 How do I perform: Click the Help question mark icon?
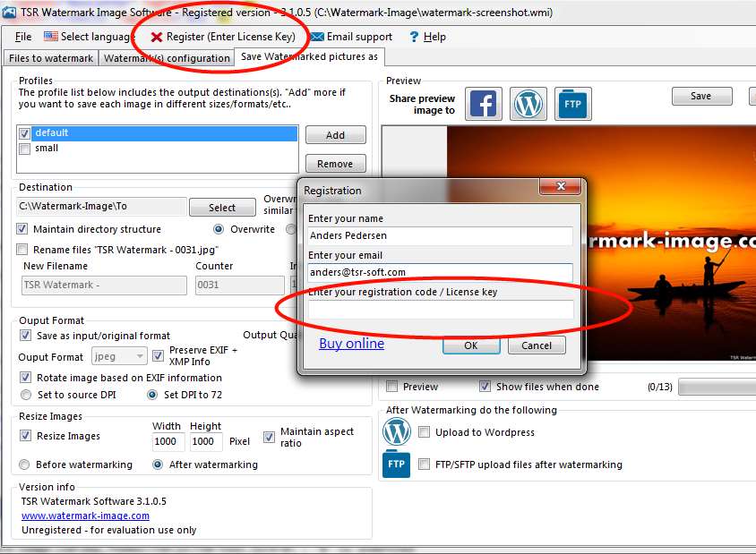[414, 37]
